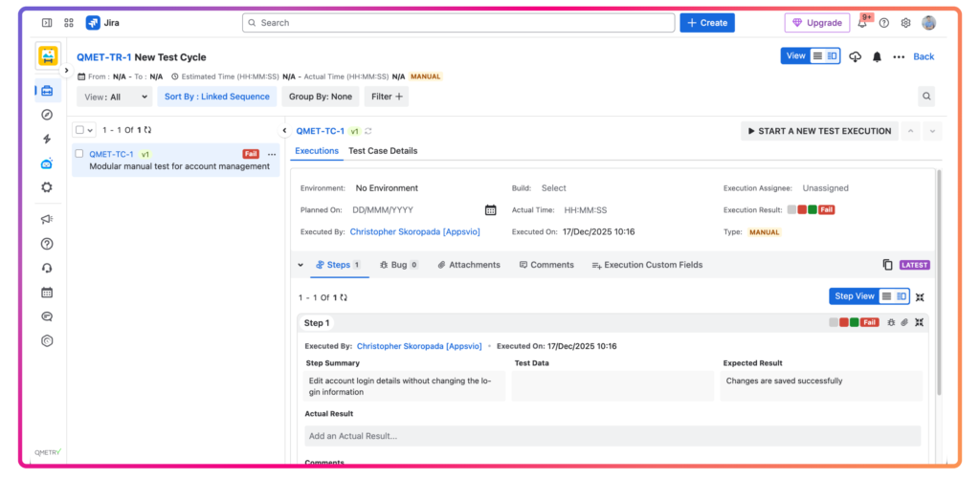Collapse the Steps section chevron
The height and width of the screenshot is (479, 980).
click(301, 265)
